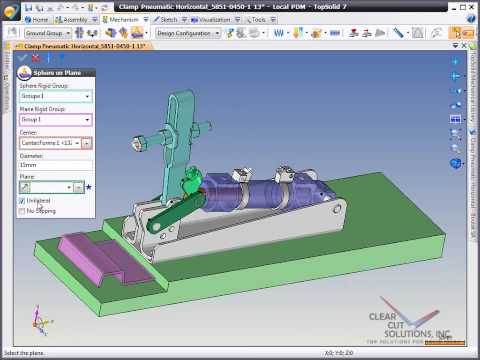Click the coordinate axis triad in viewport corner

[41, 321]
